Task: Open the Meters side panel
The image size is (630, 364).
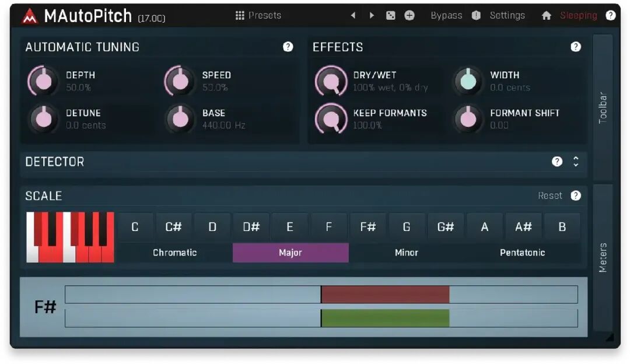Action: (603, 257)
